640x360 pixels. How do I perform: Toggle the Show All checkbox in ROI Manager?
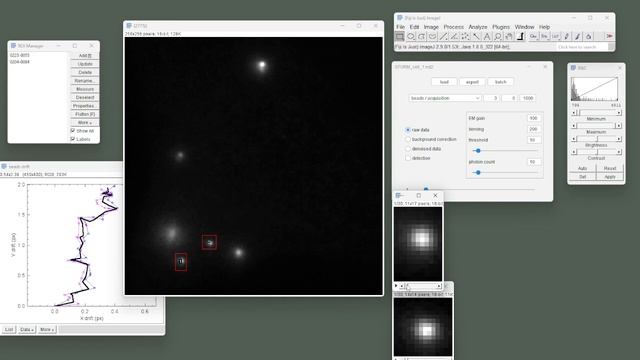73,131
